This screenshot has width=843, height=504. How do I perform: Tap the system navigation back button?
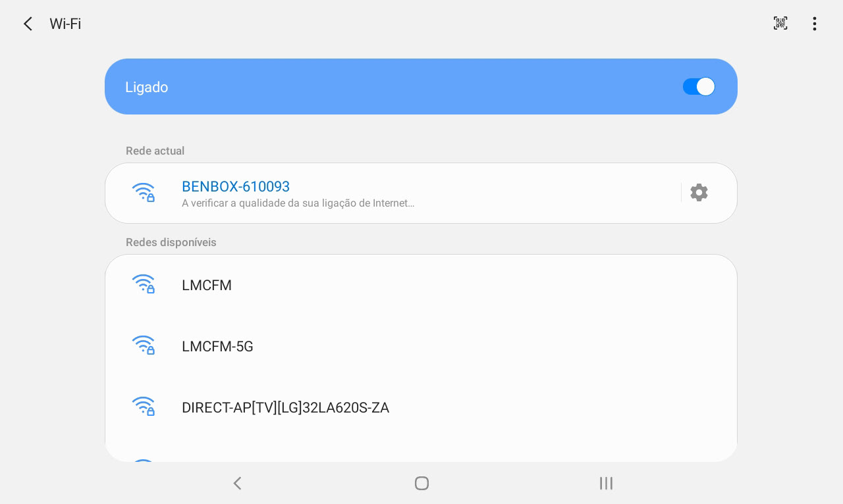click(237, 484)
